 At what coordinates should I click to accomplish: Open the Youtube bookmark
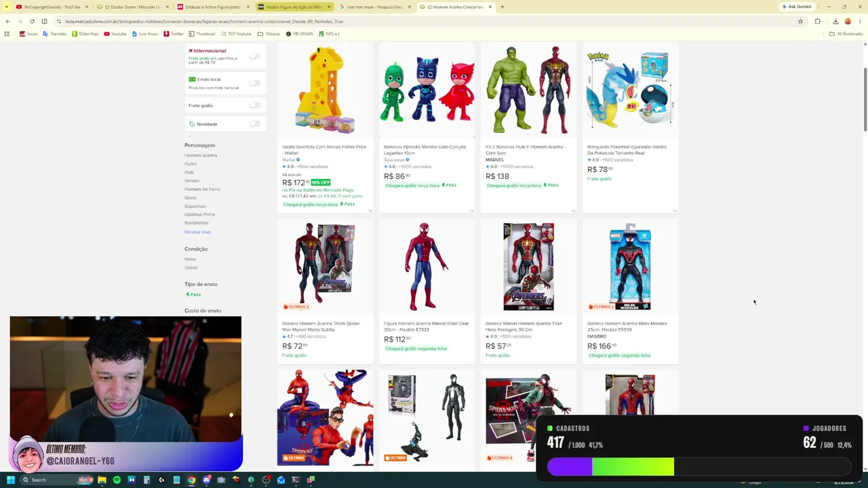[x=115, y=33]
